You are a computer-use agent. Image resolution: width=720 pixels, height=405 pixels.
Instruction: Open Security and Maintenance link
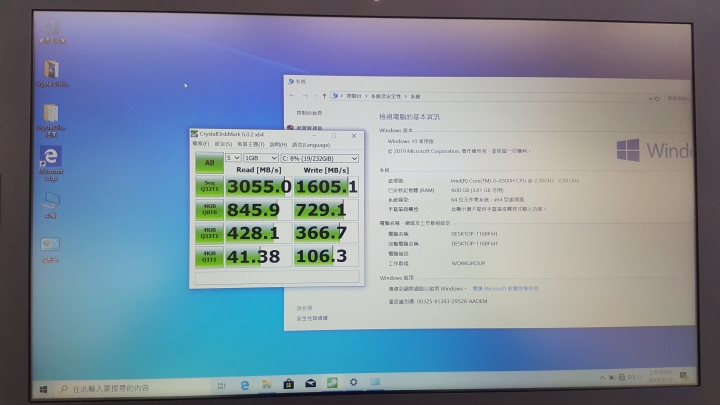click(312, 318)
